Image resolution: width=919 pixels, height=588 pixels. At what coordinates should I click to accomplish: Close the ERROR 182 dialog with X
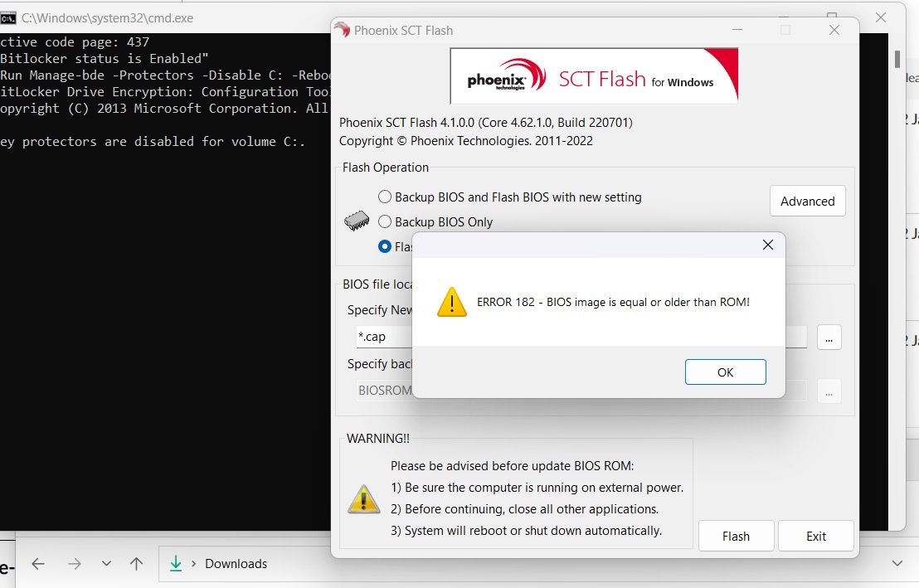click(x=768, y=245)
